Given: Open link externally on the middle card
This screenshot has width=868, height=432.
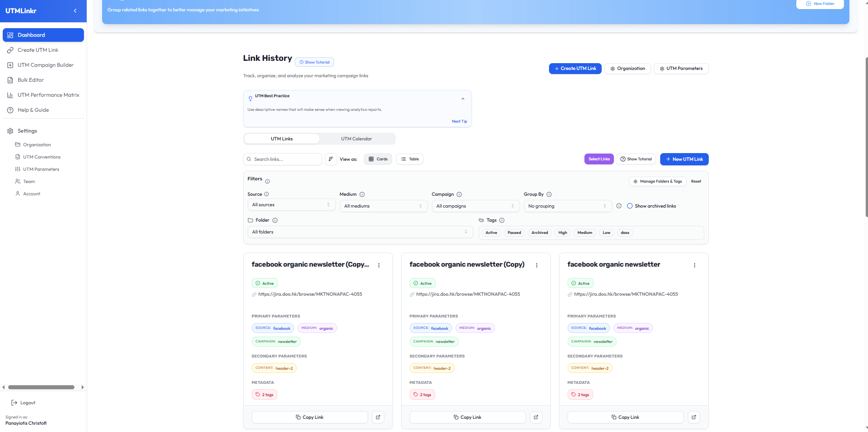Looking at the screenshot, I should 536,417.
